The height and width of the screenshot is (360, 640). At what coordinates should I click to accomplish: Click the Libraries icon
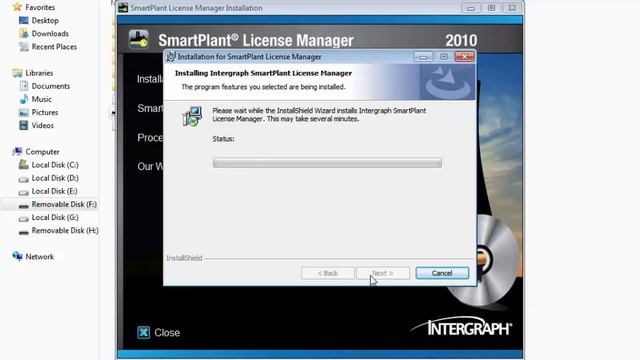click(x=17, y=73)
